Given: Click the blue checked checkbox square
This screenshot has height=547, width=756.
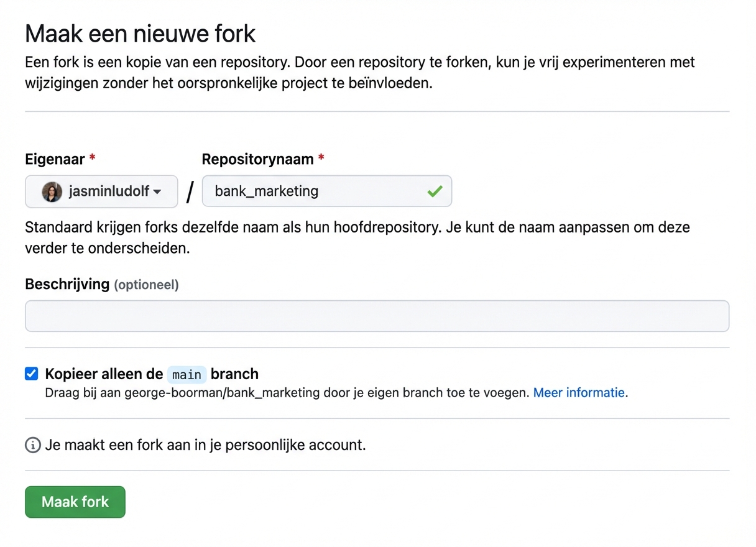Looking at the screenshot, I should point(31,374).
